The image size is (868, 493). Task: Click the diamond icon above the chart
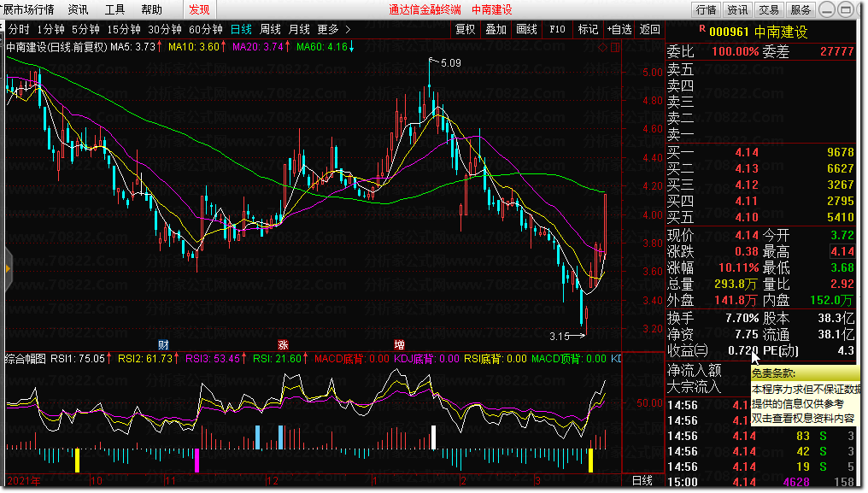603,48
